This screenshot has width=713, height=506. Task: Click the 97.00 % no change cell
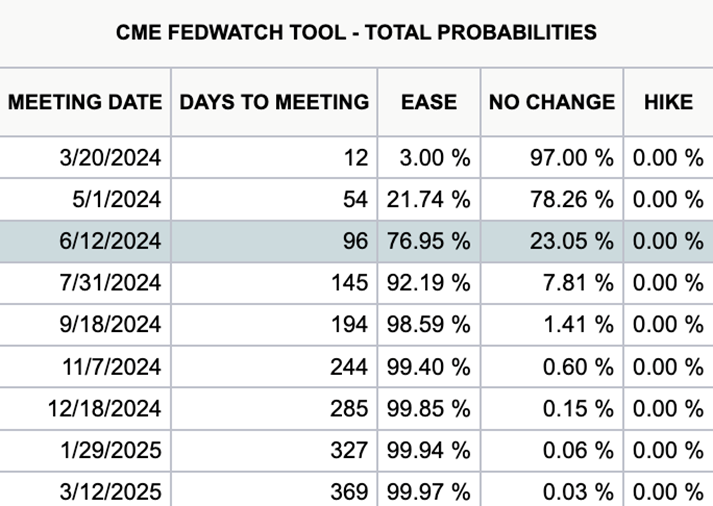coord(552,158)
